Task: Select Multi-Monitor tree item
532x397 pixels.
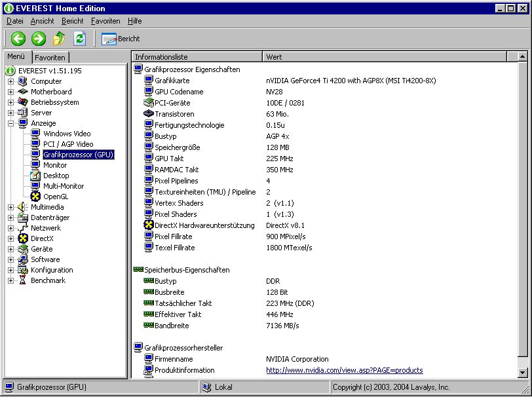Action: point(64,186)
